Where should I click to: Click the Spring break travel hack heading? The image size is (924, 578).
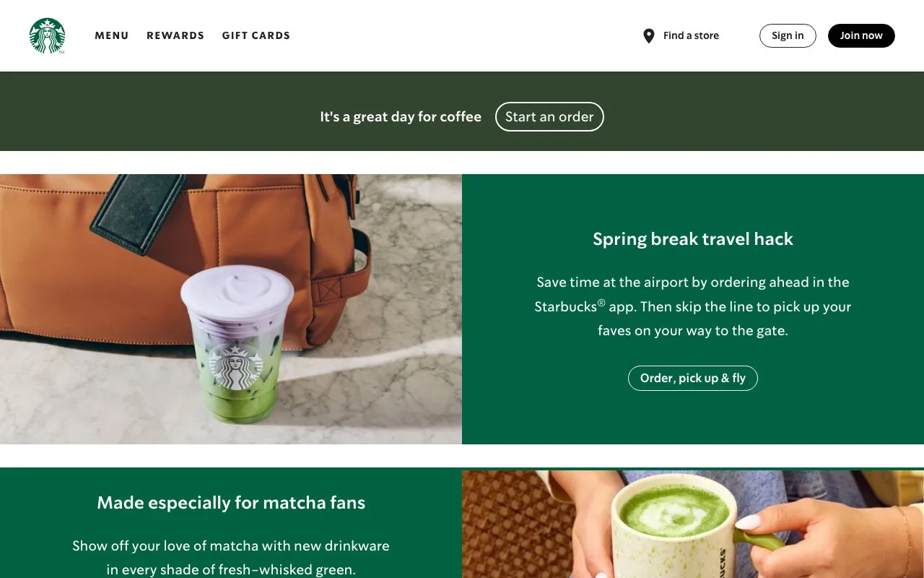pyautogui.click(x=693, y=239)
